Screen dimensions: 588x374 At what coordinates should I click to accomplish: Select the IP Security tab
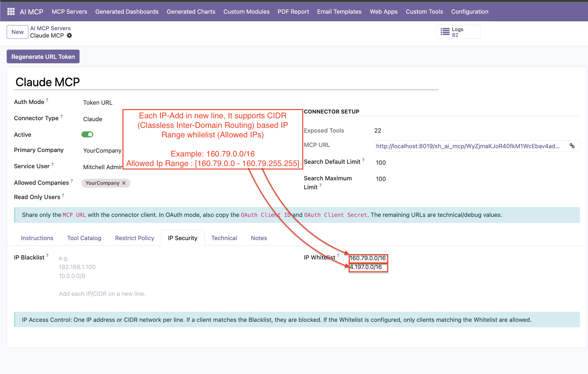[x=183, y=238]
